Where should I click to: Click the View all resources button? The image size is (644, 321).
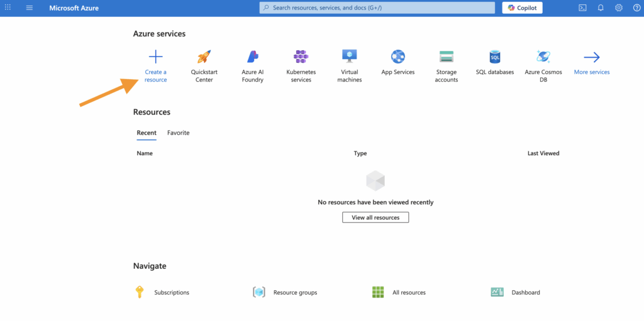point(375,217)
